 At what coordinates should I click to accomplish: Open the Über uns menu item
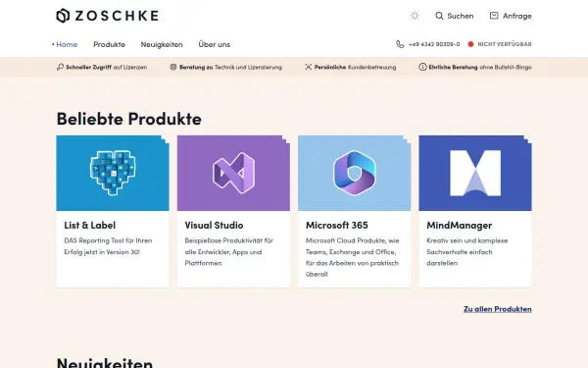pyautogui.click(x=214, y=44)
